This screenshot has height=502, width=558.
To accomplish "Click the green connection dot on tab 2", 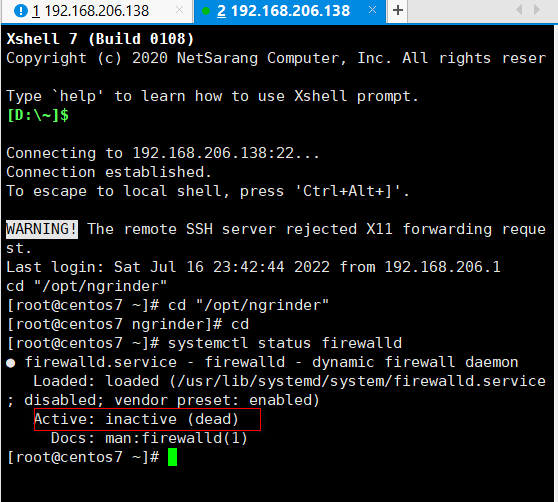I will 206,11.
